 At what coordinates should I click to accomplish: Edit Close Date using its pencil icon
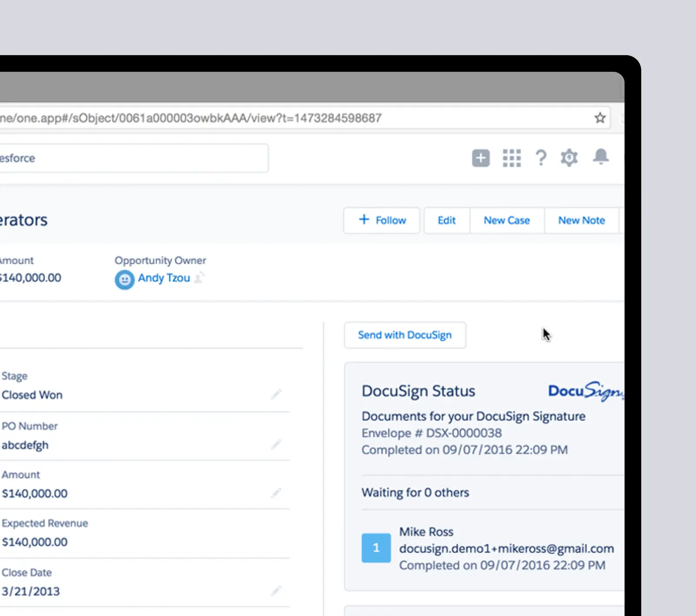(276, 591)
